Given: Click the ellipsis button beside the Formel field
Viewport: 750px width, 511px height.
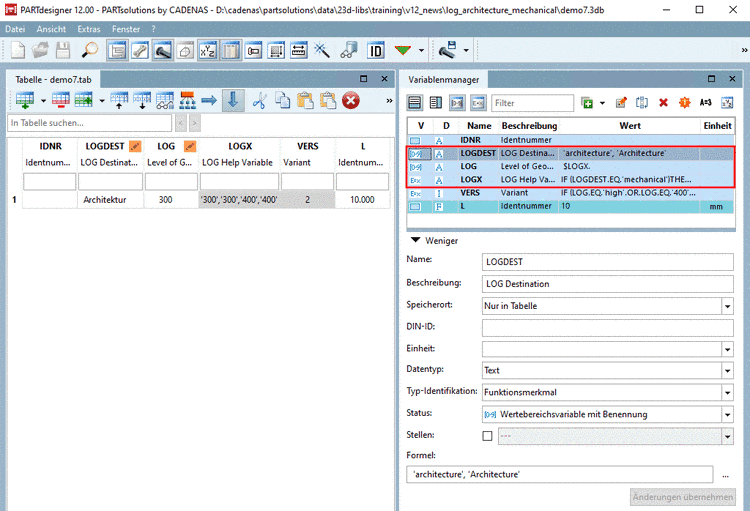Looking at the screenshot, I should (x=726, y=475).
